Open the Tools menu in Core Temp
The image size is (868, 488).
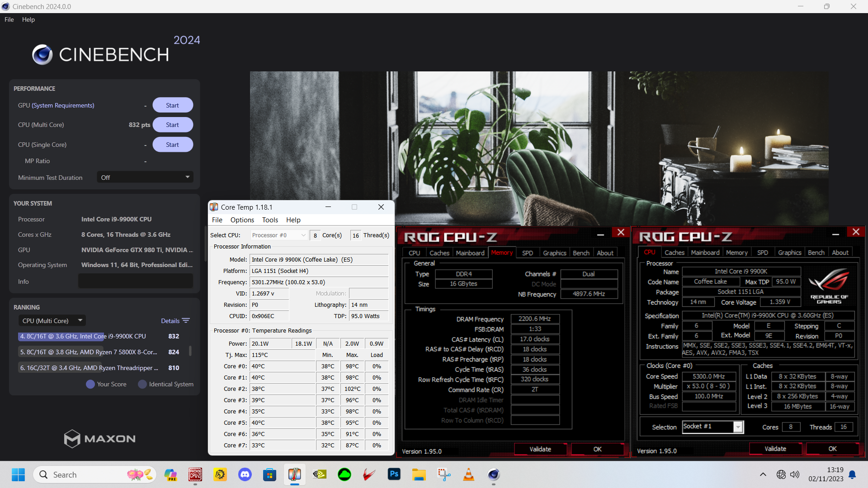pos(270,220)
